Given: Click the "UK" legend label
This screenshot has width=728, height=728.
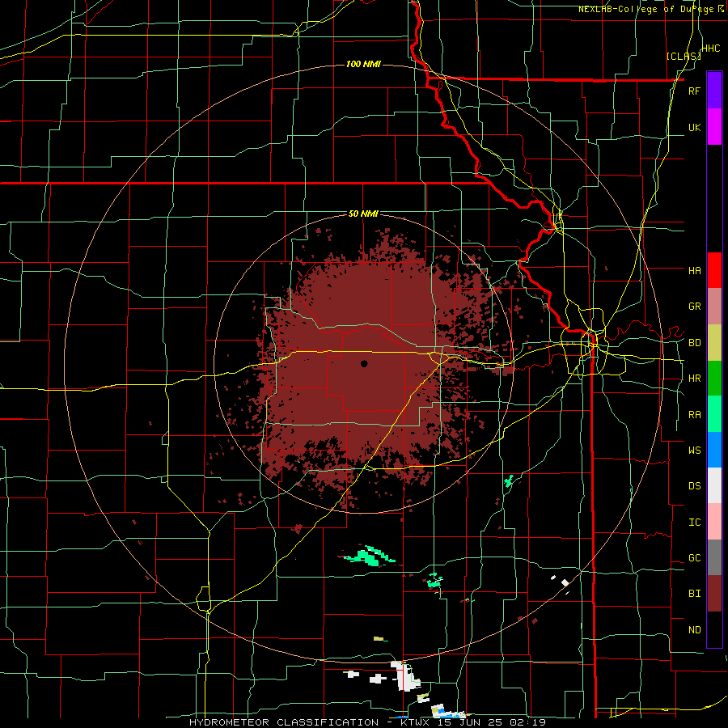Looking at the screenshot, I should point(694,127).
